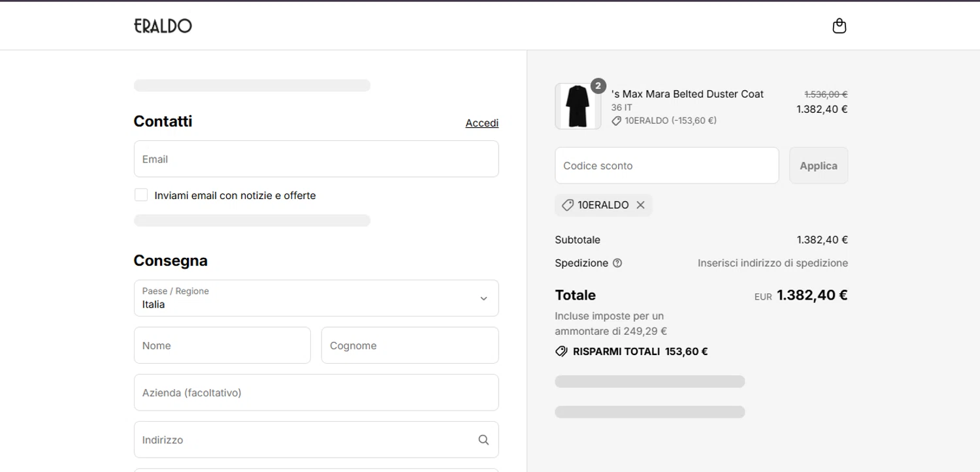The height and width of the screenshot is (472, 980).
Task: Click the Max Mara Belted Duster Coat title
Action: pos(687,94)
